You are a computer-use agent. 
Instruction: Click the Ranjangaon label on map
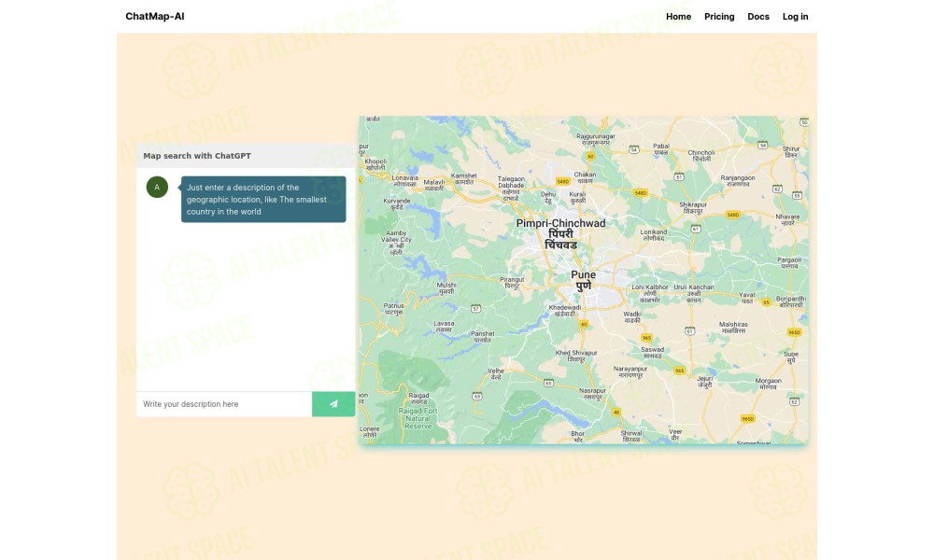point(738,181)
